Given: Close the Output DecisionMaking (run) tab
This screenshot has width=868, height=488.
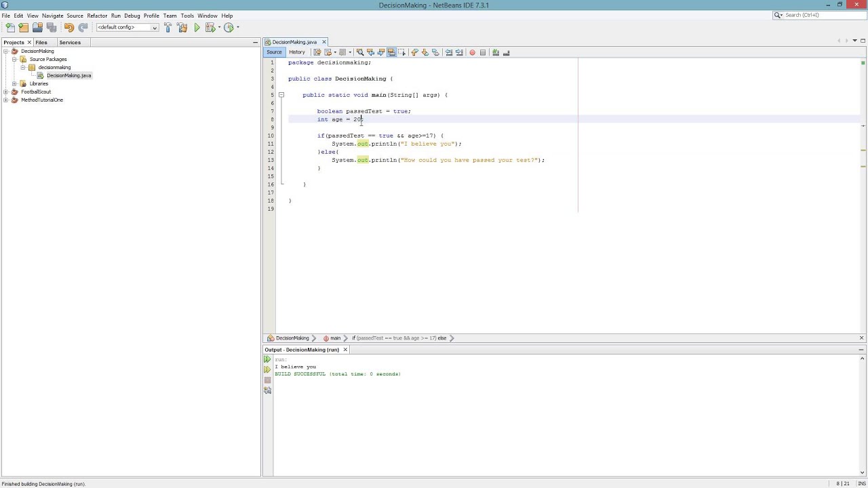Looking at the screenshot, I should pyautogui.click(x=345, y=350).
